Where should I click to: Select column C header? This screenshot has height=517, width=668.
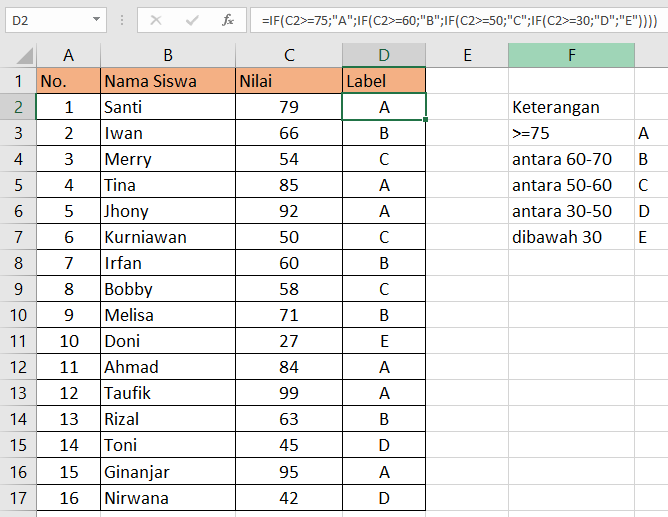(288, 56)
